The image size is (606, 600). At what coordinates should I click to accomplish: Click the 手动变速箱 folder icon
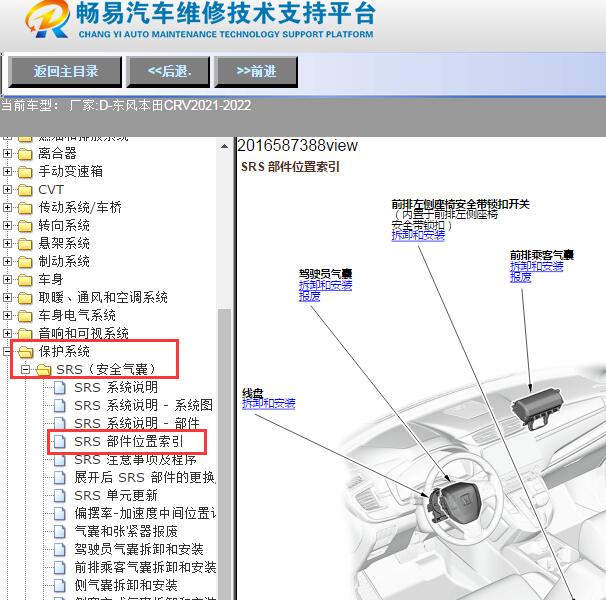coord(25,172)
